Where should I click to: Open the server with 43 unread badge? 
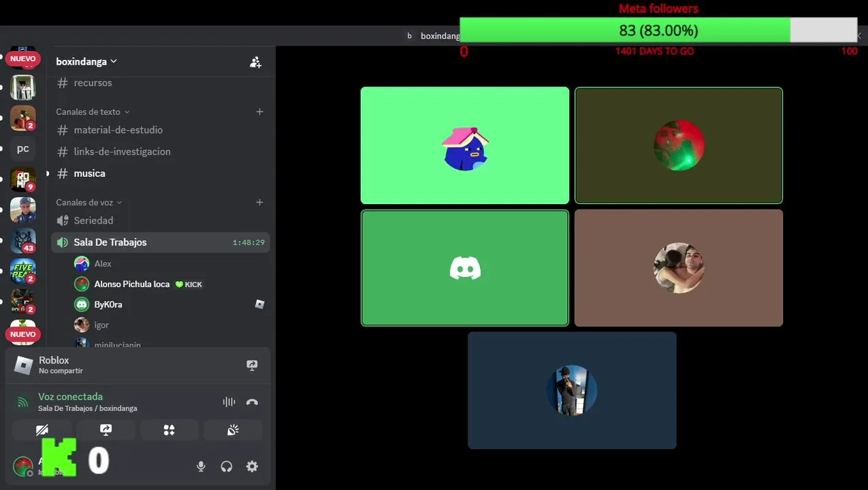[23, 240]
